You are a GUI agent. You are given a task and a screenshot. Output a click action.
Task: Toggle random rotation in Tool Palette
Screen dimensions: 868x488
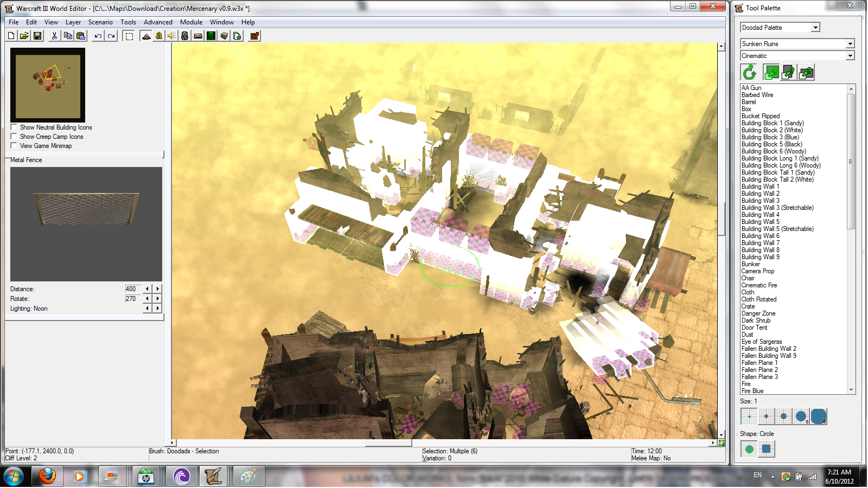[x=749, y=72]
